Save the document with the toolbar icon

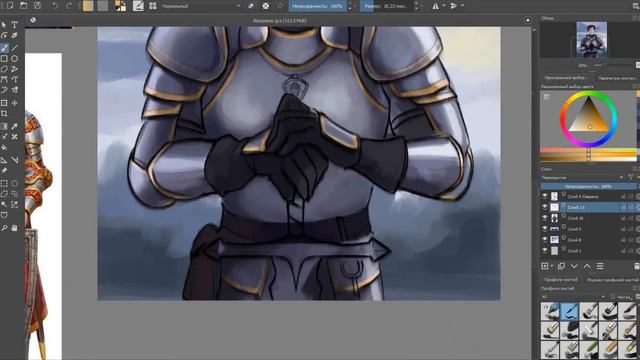37,5
